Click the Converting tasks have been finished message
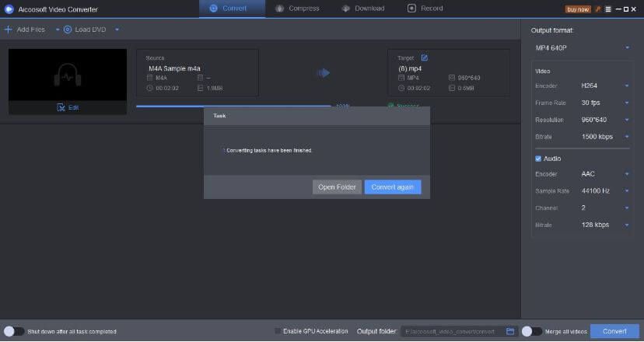This screenshot has width=644, height=342. tap(269, 151)
